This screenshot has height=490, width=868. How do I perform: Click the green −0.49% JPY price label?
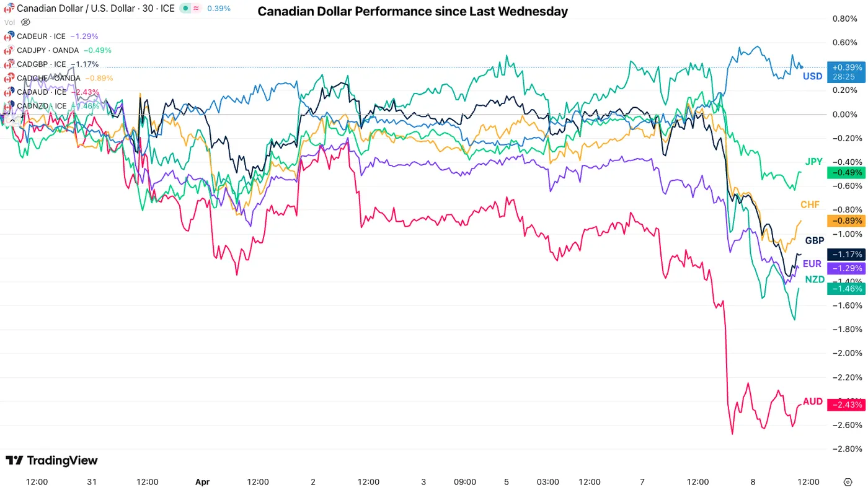click(x=846, y=173)
